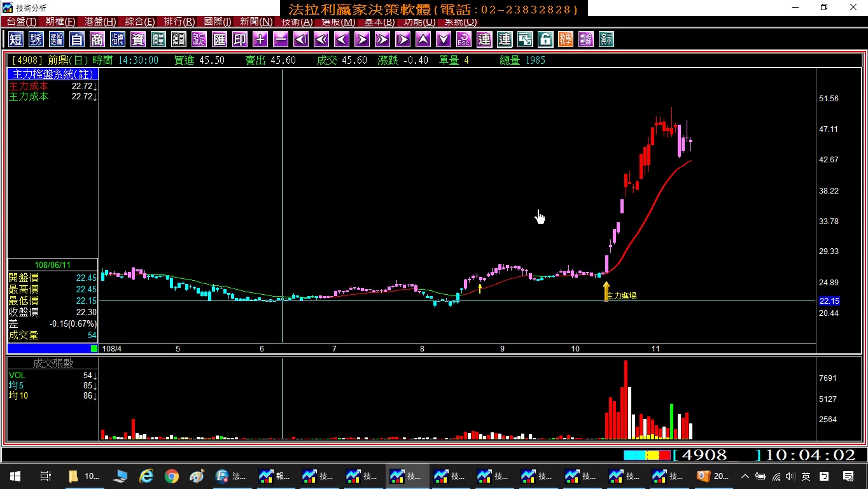Click the 成交張數 volume panel header
Viewport: 868px width, 489px height.
point(53,363)
